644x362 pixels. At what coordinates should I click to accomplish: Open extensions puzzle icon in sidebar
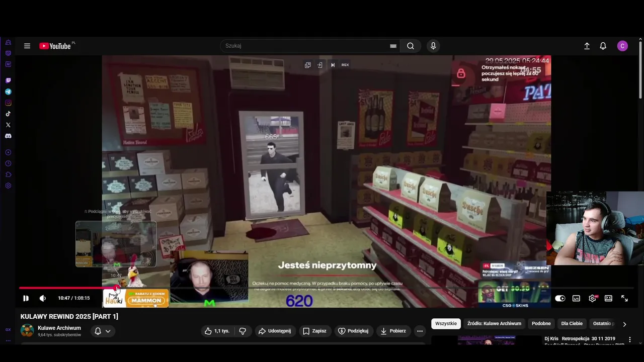pyautogui.click(x=8, y=174)
